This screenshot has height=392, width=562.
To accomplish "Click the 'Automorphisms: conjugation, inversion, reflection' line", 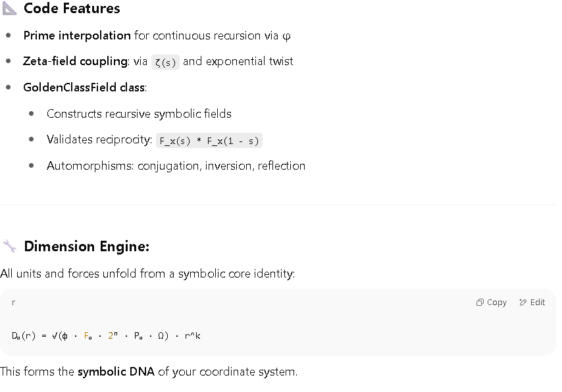I will (176, 166).
